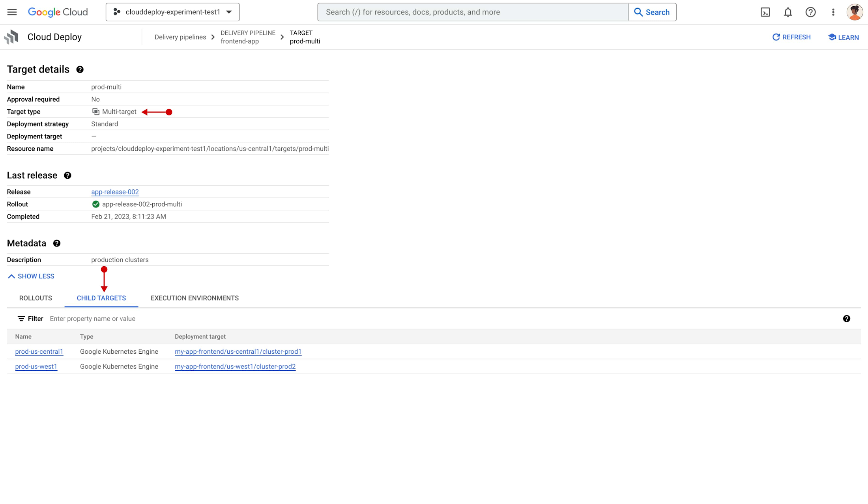The width and height of the screenshot is (868, 504).
Task: Switch to the Rollouts tab
Action: pos(36,298)
